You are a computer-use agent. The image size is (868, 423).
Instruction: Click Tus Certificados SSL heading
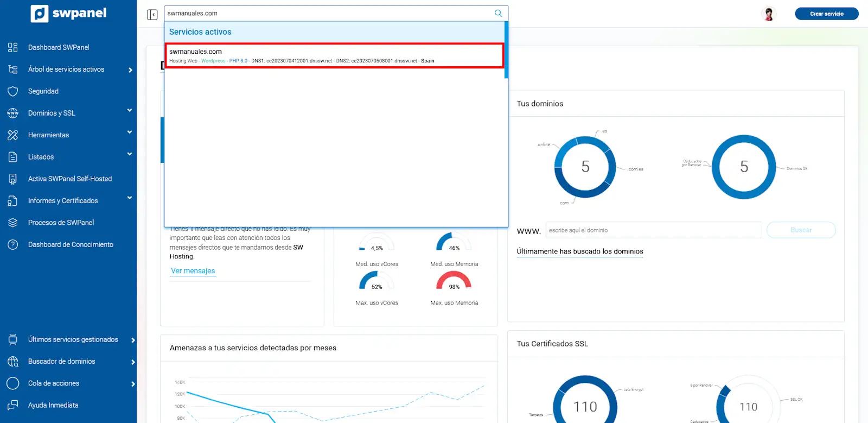coord(552,344)
